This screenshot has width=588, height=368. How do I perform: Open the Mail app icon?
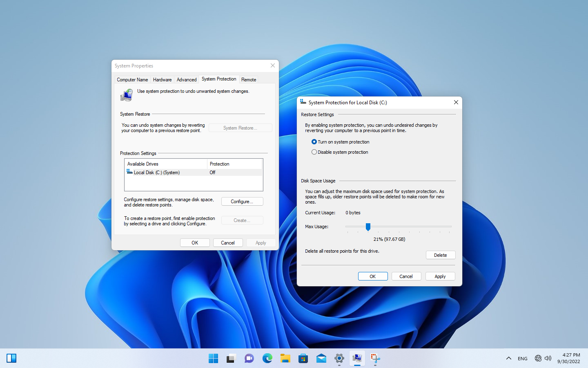(x=321, y=359)
